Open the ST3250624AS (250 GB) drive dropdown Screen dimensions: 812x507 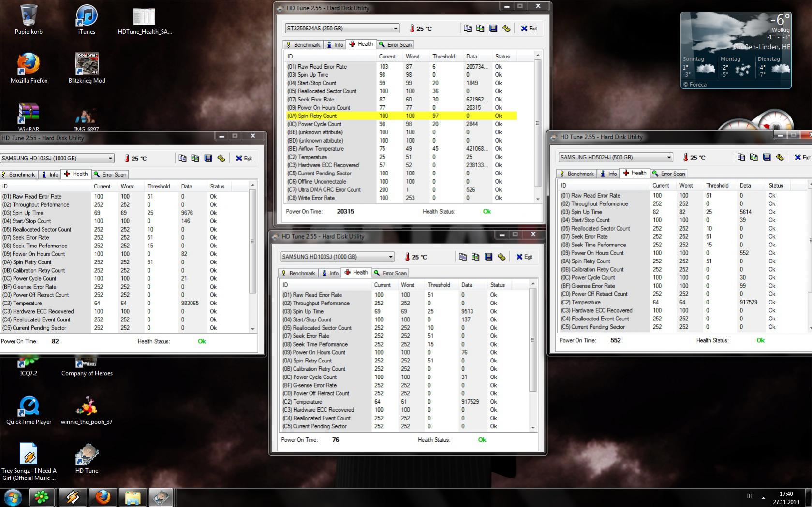point(342,29)
